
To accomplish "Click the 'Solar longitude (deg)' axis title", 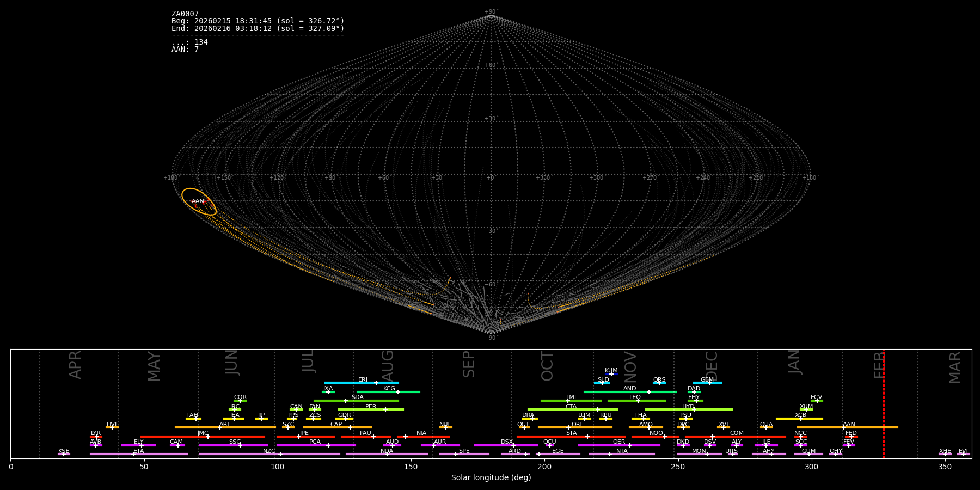I will [491, 478].
